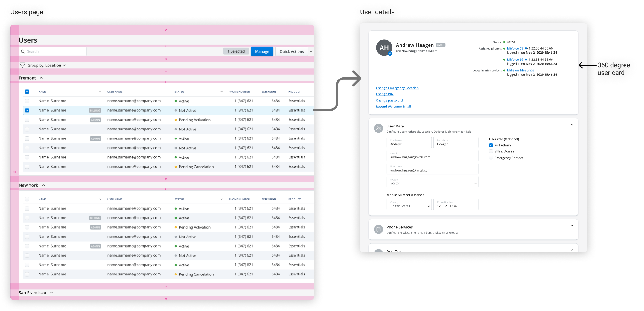This screenshot has width=644, height=311.
Task: Check the Emergency Contact checkbox
Action: (491, 158)
